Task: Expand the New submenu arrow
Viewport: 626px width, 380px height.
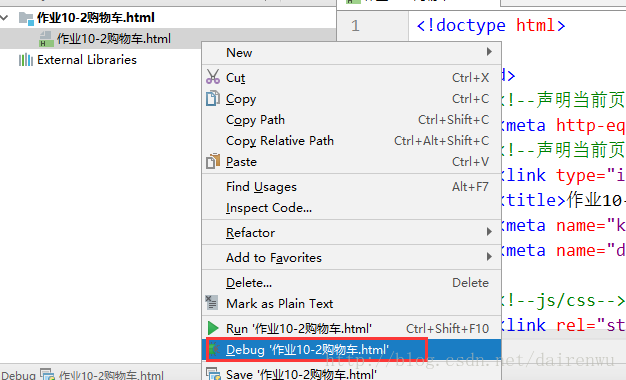Action: [489, 51]
